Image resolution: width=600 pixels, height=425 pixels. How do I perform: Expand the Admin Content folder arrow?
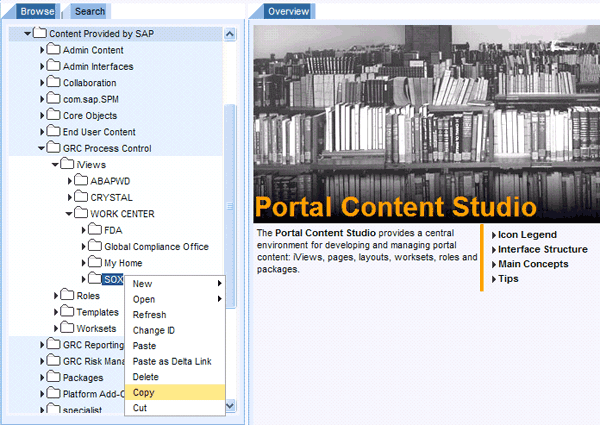coord(42,50)
